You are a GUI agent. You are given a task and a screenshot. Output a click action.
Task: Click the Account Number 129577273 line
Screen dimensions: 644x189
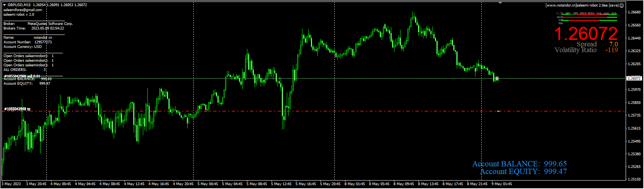click(x=28, y=42)
